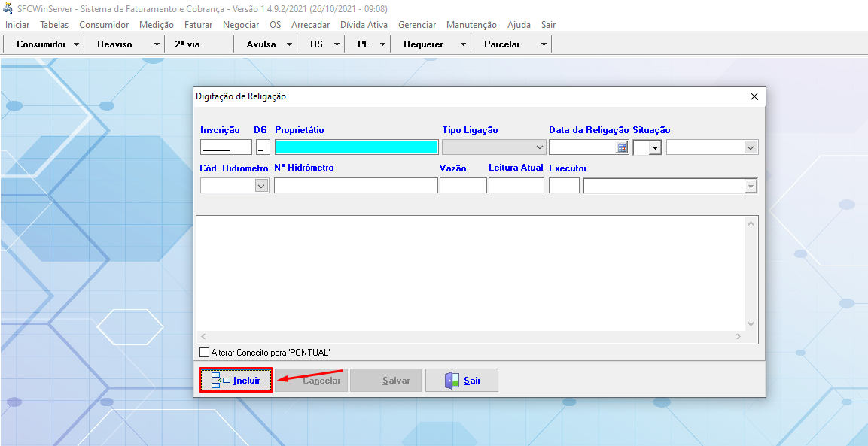Viewport: 868px width, 446px height.
Task: Focus the cyan Proprietário field
Action: 356,147
